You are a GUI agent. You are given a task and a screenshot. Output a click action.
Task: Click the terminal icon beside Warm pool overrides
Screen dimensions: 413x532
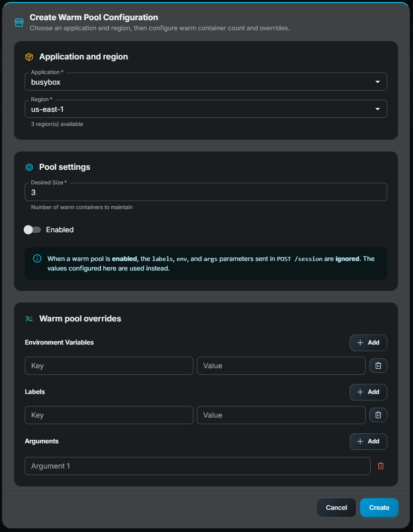29,318
